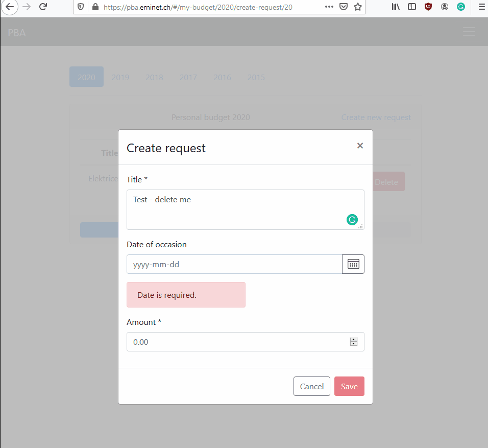This screenshot has height=448, width=488.
Task: Click the PBA brand logo link
Action: click(x=17, y=33)
